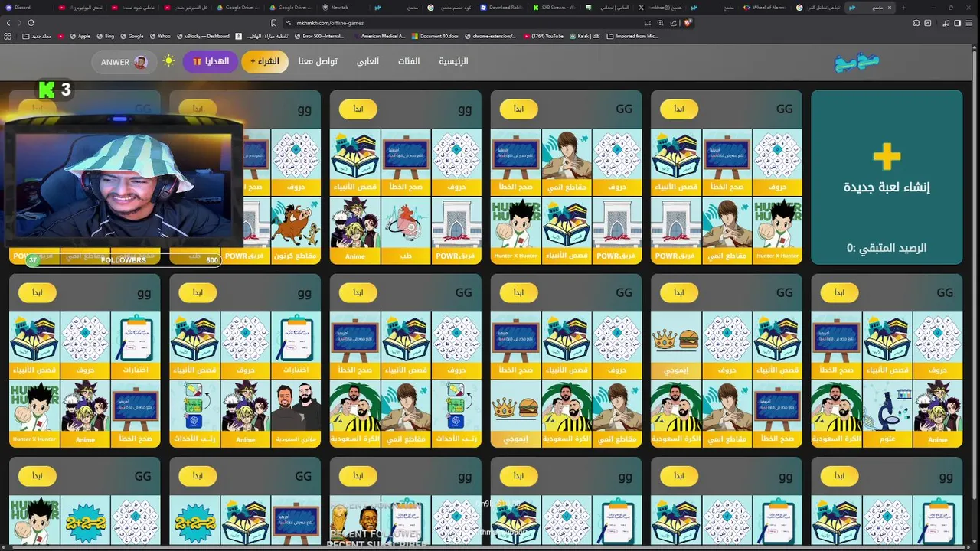Go to الرئيسية home page
The image size is (980, 551).
(453, 61)
